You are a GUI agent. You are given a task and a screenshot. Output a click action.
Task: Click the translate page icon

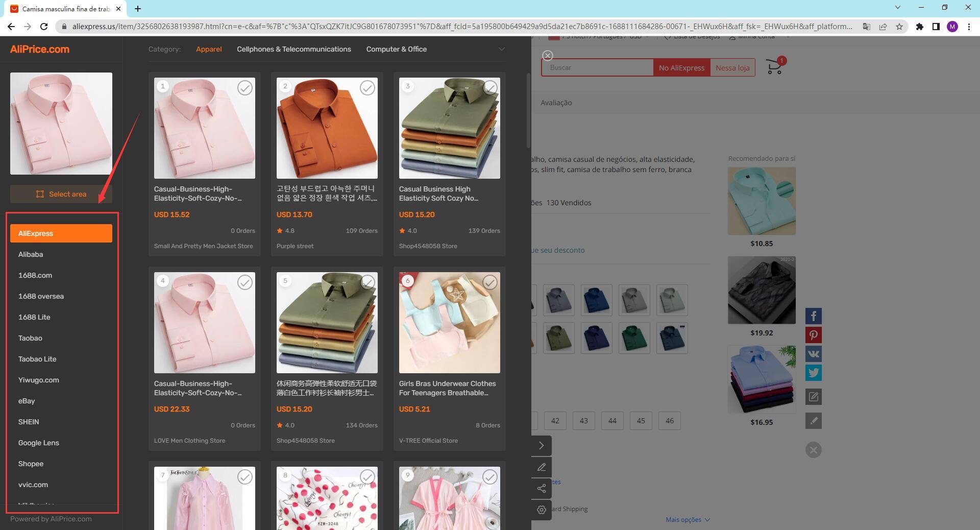click(867, 27)
